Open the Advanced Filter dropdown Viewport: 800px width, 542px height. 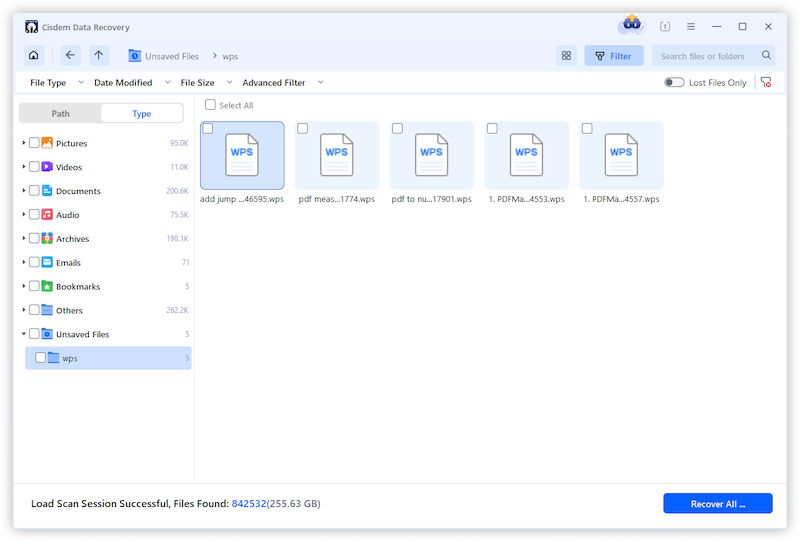pos(283,82)
